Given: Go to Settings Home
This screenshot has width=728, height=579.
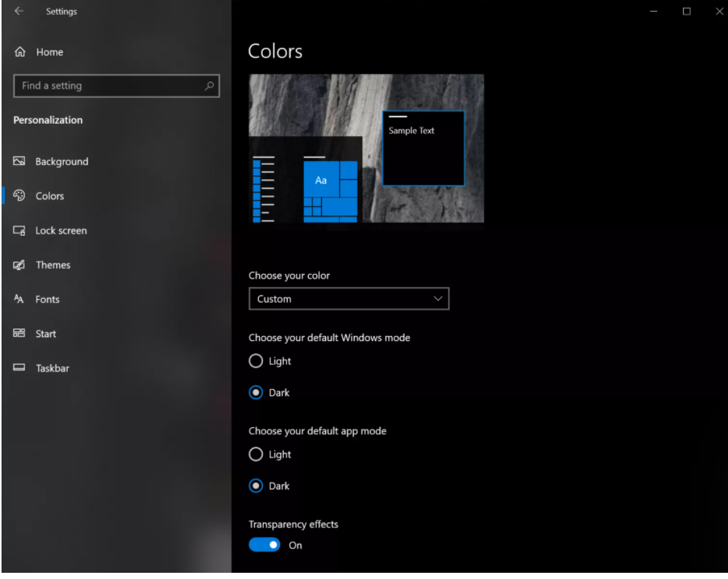Looking at the screenshot, I should click(x=50, y=52).
